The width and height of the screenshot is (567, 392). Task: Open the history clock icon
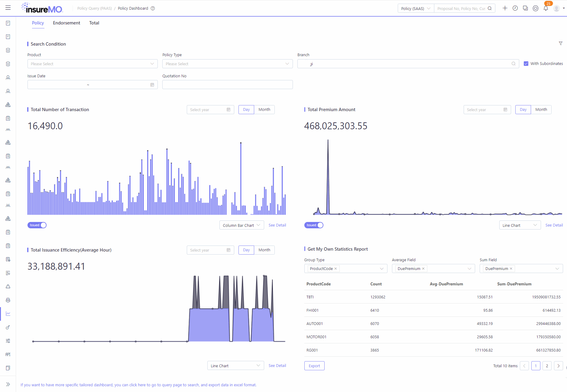[515, 8]
